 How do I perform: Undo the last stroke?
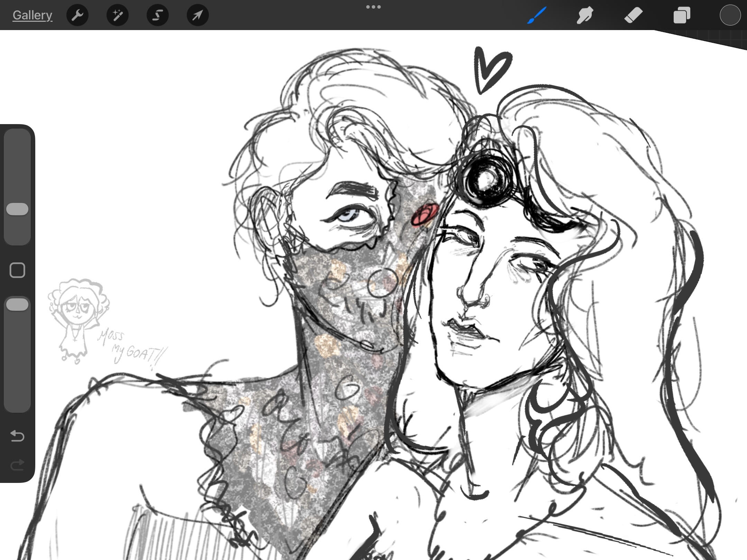tap(17, 436)
